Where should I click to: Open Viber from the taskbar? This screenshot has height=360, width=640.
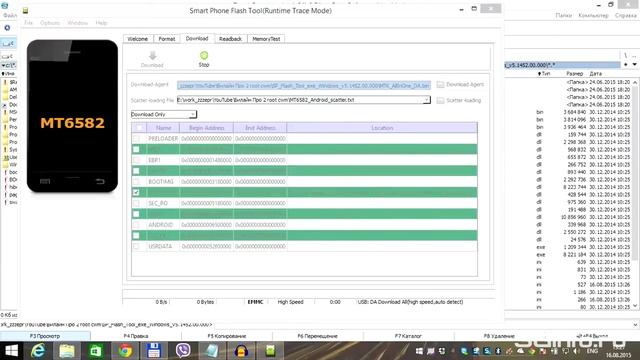coord(183,351)
